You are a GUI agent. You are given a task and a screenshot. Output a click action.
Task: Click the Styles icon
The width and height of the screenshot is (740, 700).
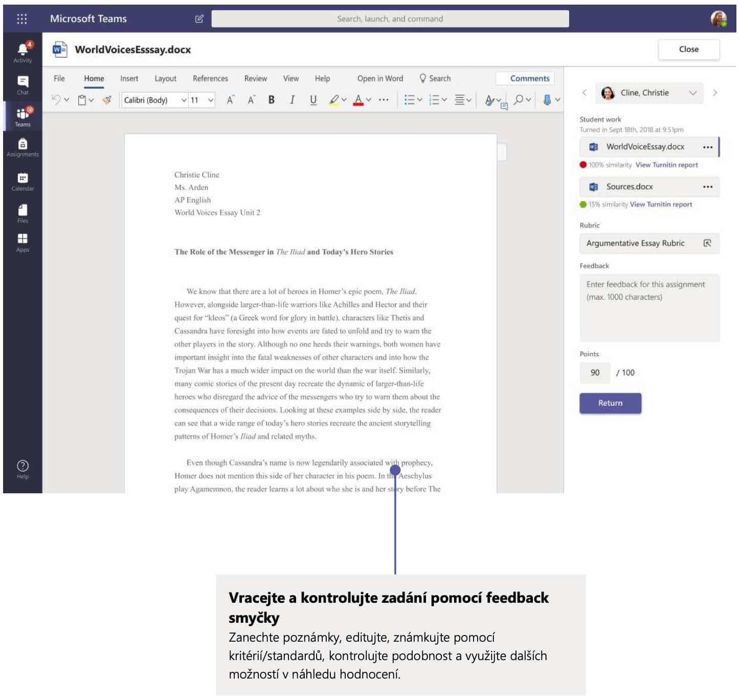pyautogui.click(x=490, y=100)
